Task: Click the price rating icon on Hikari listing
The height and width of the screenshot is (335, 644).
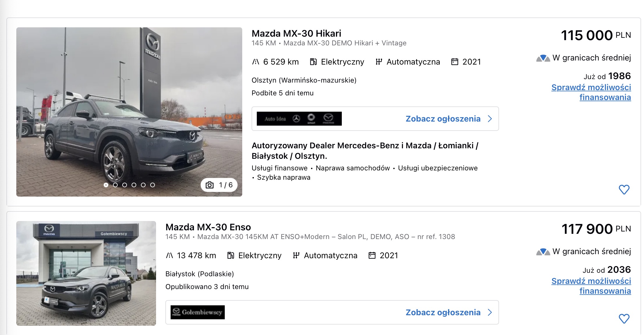Action: coord(543,58)
